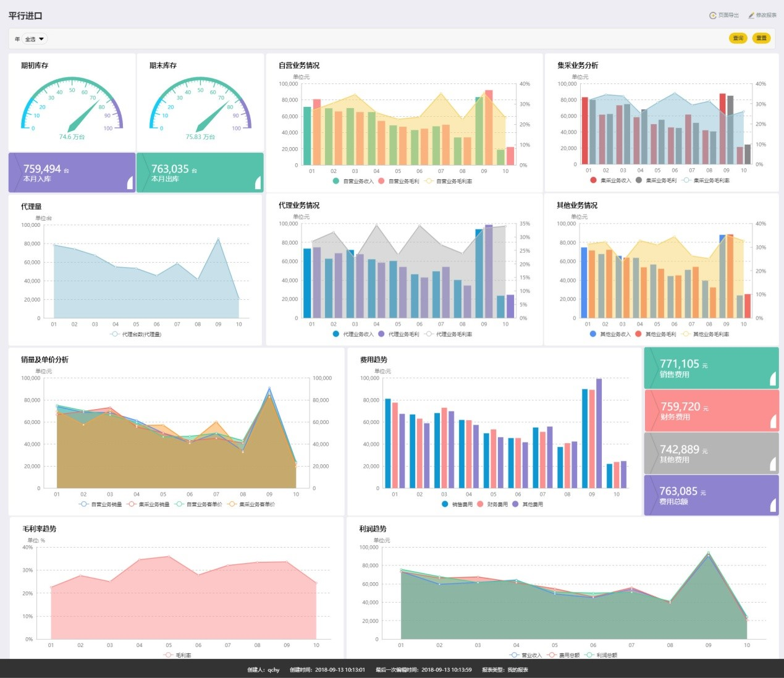The width and height of the screenshot is (784, 678).
Task: Open the 年 全选 dropdown
Action: tap(35, 39)
